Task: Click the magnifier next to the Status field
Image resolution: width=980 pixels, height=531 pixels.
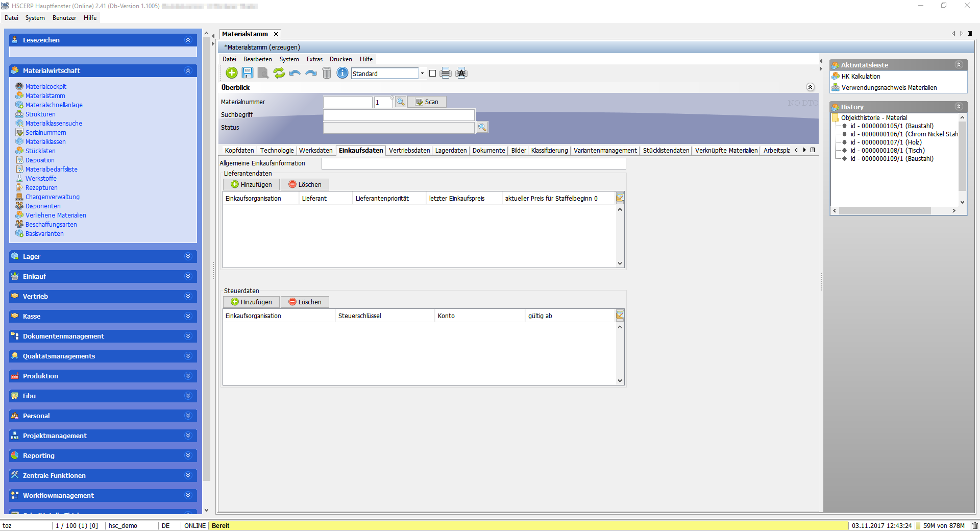Action: (x=482, y=127)
